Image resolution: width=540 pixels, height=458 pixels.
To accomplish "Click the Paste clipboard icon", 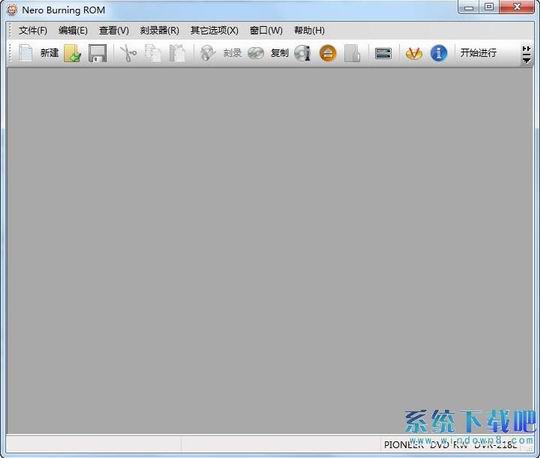I will pyautogui.click(x=177, y=53).
